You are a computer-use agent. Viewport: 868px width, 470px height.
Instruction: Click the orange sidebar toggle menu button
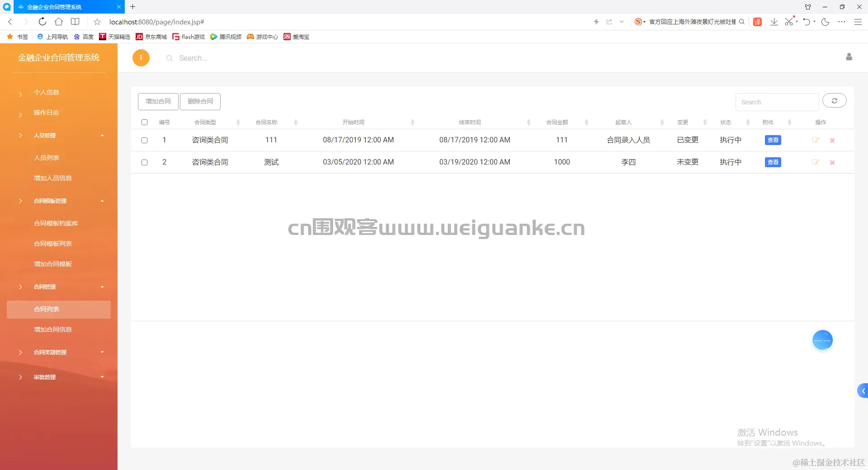[141, 58]
